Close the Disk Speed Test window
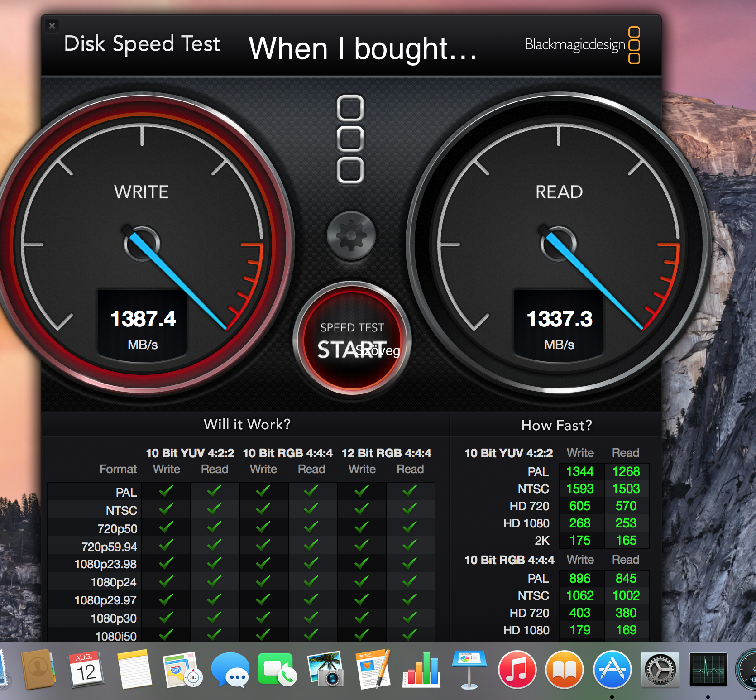The width and height of the screenshot is (756, 700). click(x=52, y=26)
